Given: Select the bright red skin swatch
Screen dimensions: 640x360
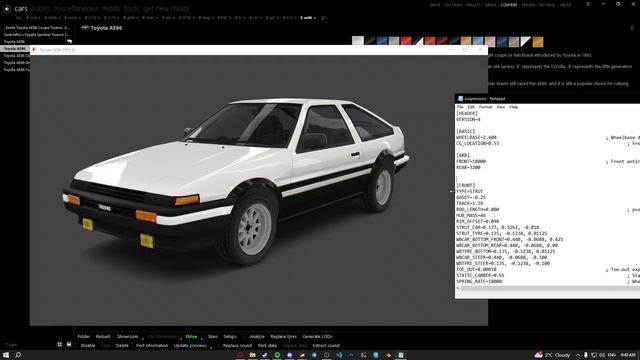Looking at the screenshot, I should click(x=406, y=41).
